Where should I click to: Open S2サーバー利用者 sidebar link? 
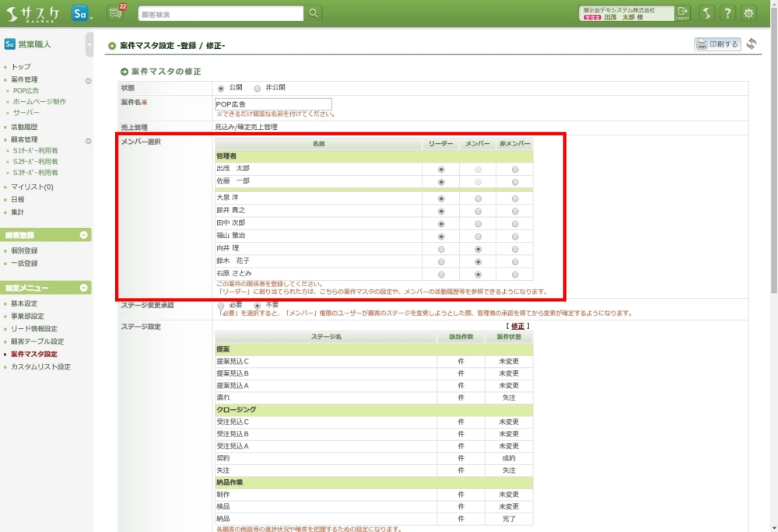pos(35,162)
